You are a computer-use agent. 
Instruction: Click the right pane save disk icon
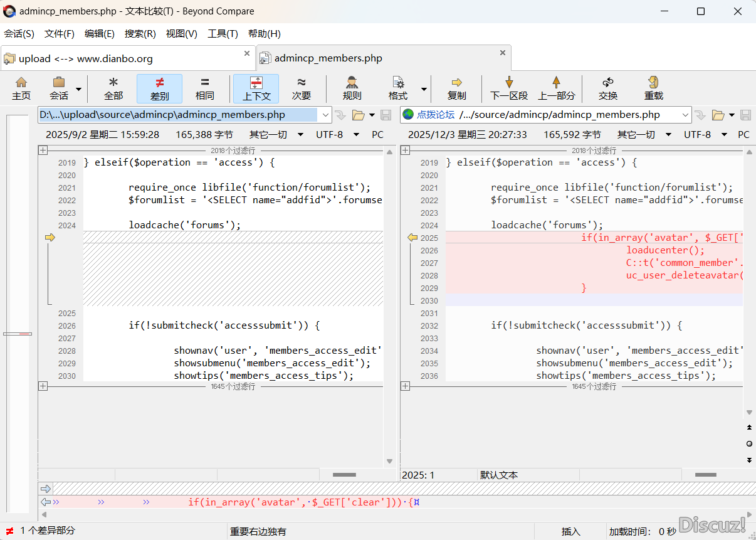coord(745,115)
